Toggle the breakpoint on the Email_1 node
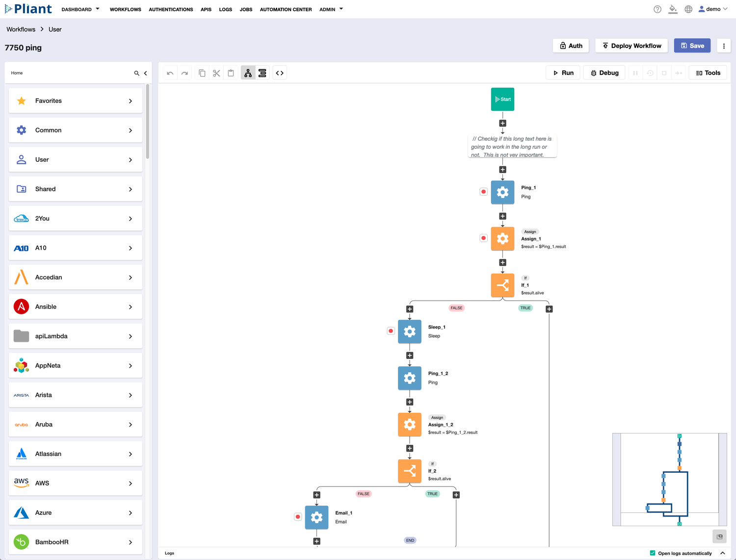 coord(298,516)
